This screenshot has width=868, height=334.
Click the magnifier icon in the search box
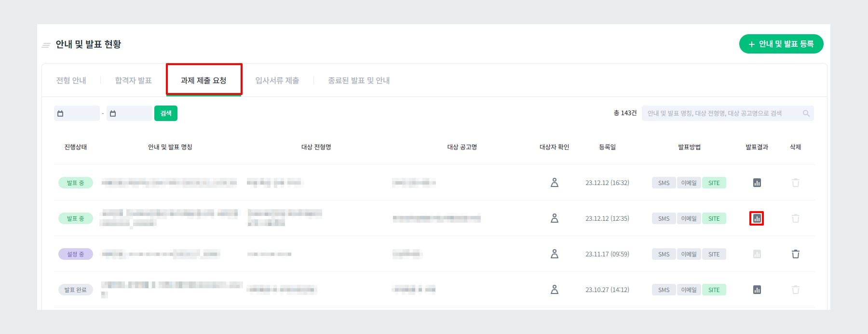click(805, 113)
